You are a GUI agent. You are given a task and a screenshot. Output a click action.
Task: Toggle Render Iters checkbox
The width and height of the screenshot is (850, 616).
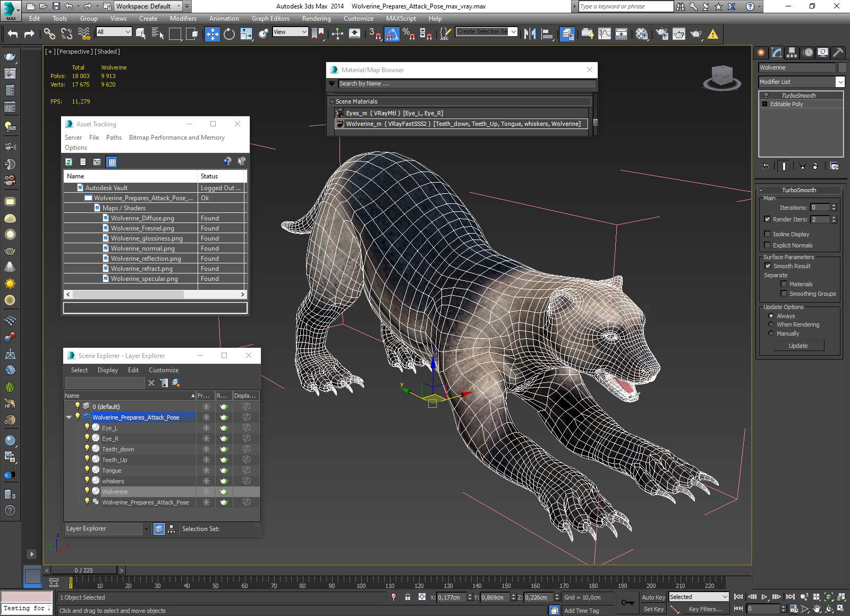[x=767, y=219]
